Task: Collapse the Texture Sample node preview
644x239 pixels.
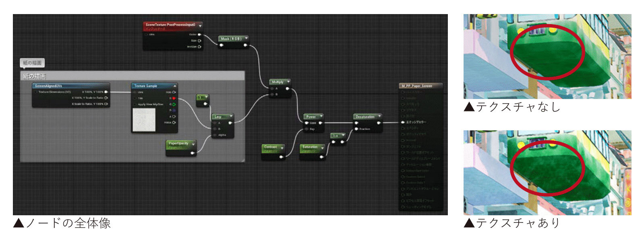Action: click(x=175, y=86)
